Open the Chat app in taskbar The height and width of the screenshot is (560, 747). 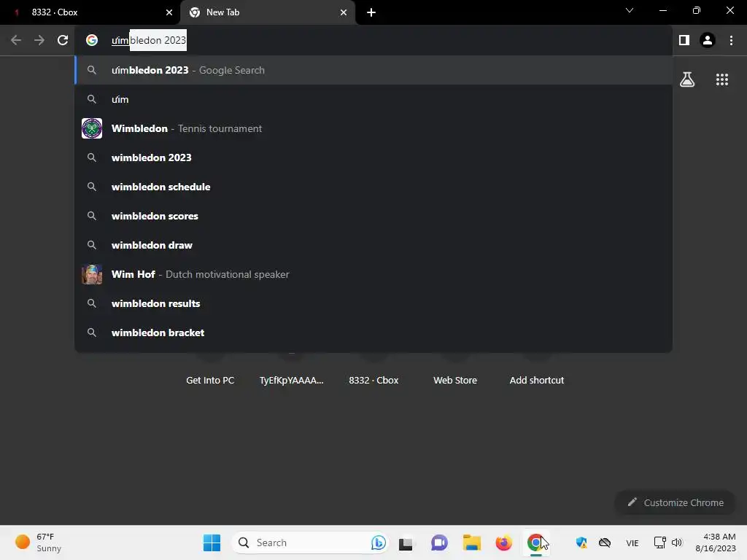coord(439,542)
